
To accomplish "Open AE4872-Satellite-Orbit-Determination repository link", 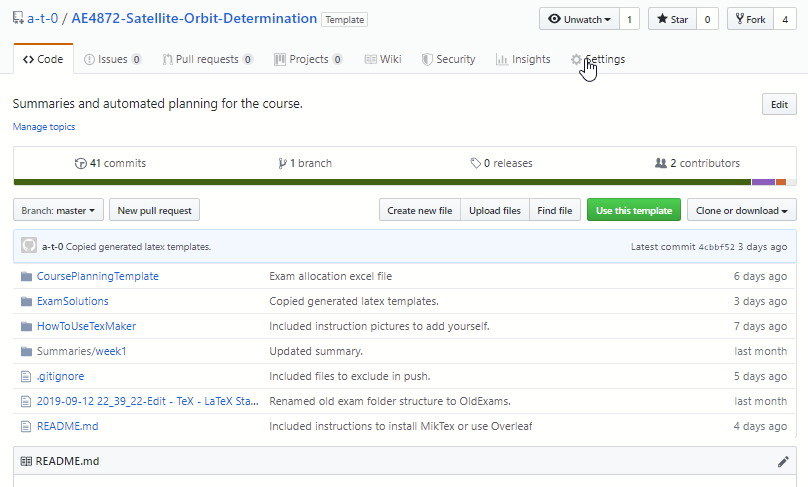I will tap(194, 19).
